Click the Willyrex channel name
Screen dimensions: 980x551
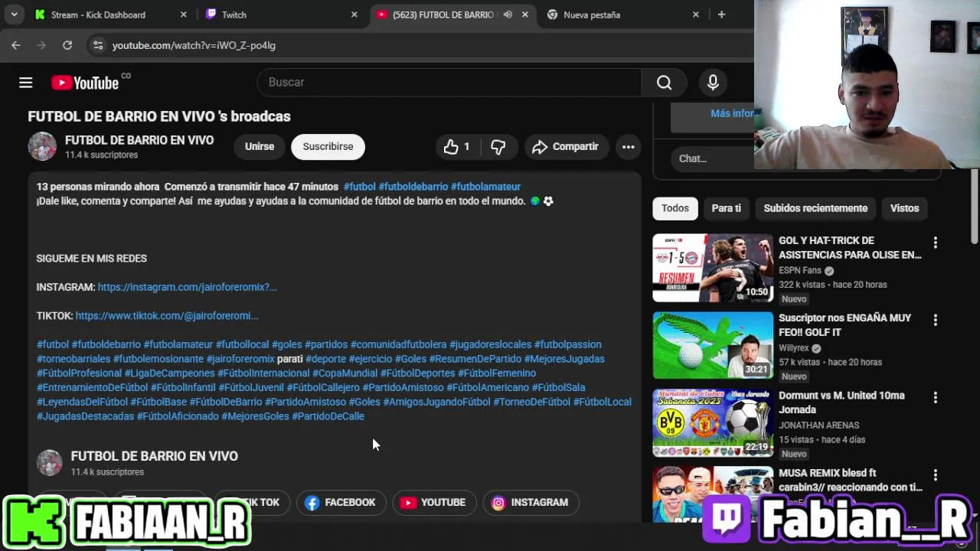(x=793, y=347)
